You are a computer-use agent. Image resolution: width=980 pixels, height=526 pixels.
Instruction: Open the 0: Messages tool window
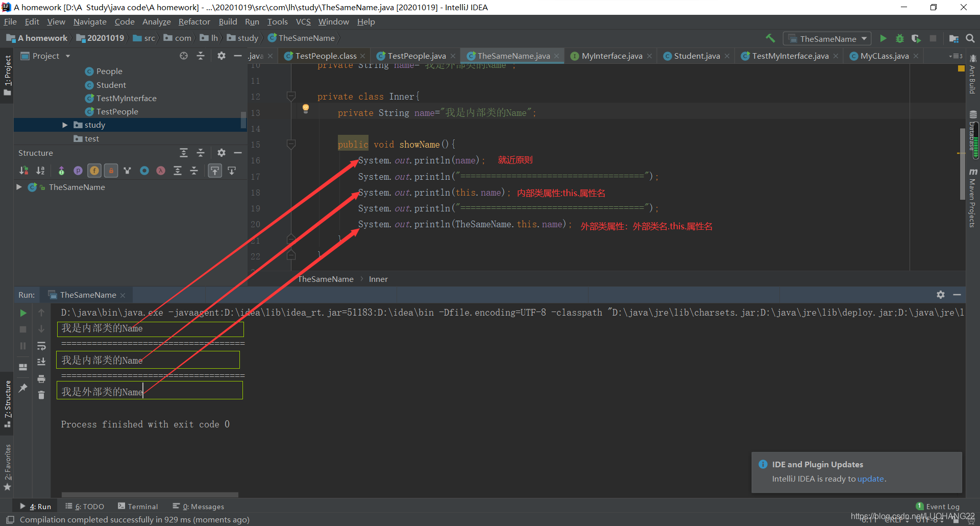click(x=199, y=506)
